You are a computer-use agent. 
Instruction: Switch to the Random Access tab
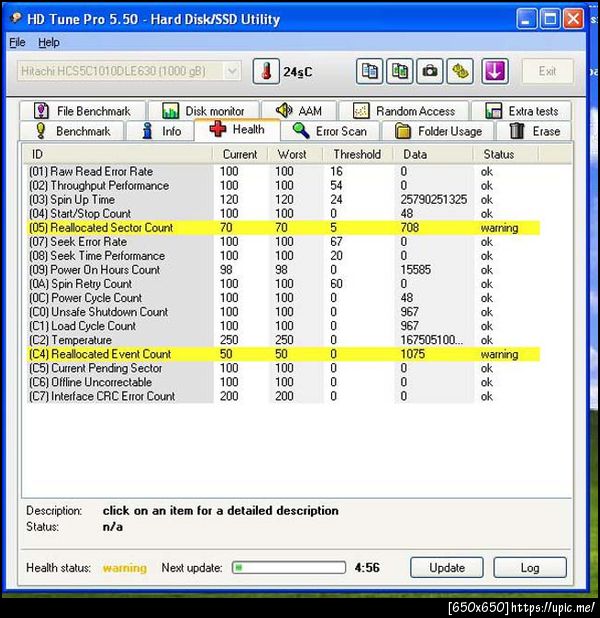[404, 111]
